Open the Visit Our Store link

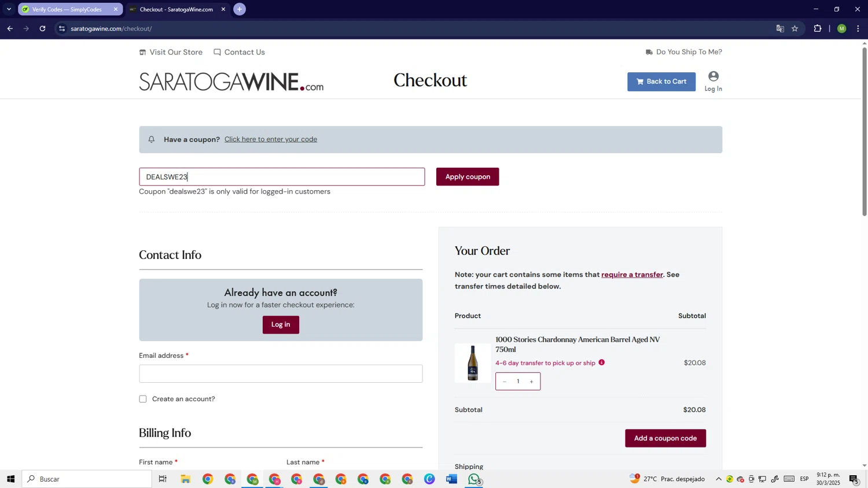[171, 52]
